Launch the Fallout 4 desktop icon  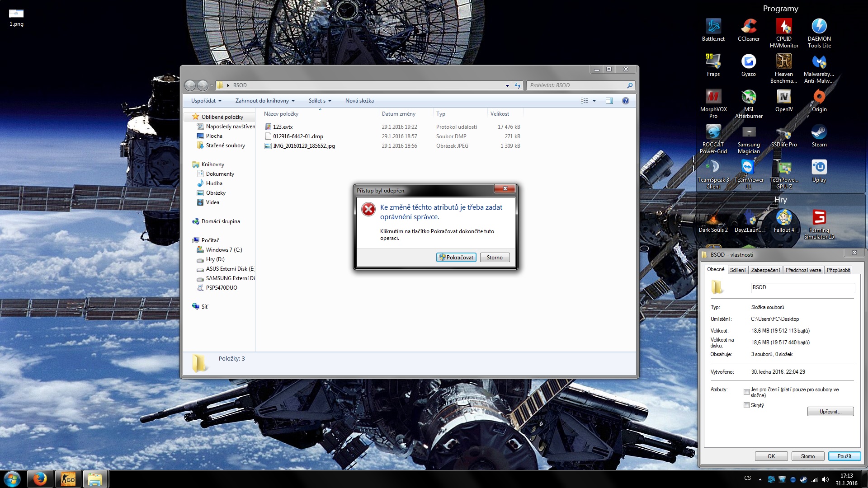(x=783, y=218)
